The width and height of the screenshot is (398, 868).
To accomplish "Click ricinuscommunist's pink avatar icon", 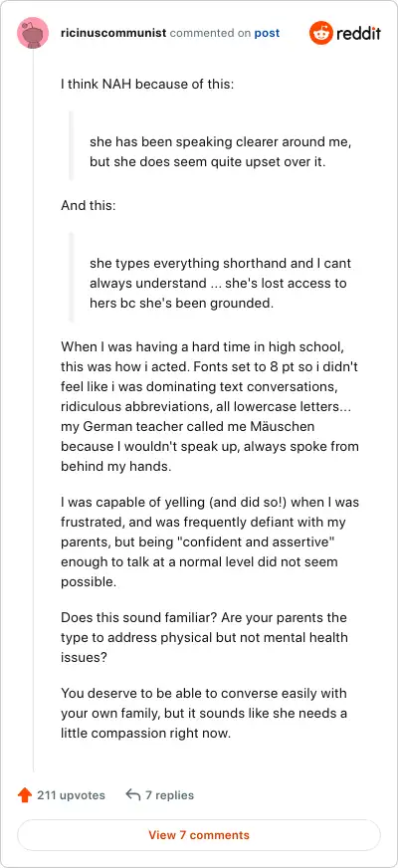I will [33, 33].
